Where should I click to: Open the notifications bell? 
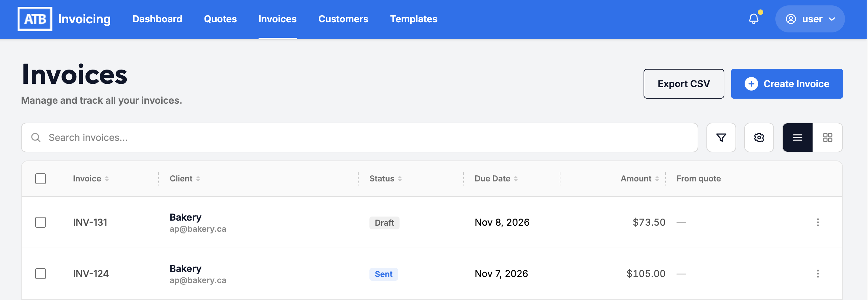tap(754, 19)
